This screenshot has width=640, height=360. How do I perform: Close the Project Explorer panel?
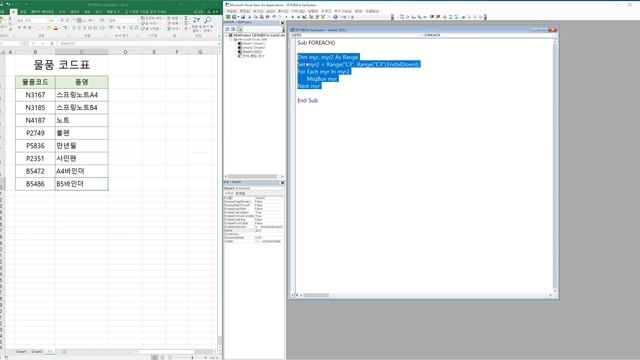coord(282,22)
